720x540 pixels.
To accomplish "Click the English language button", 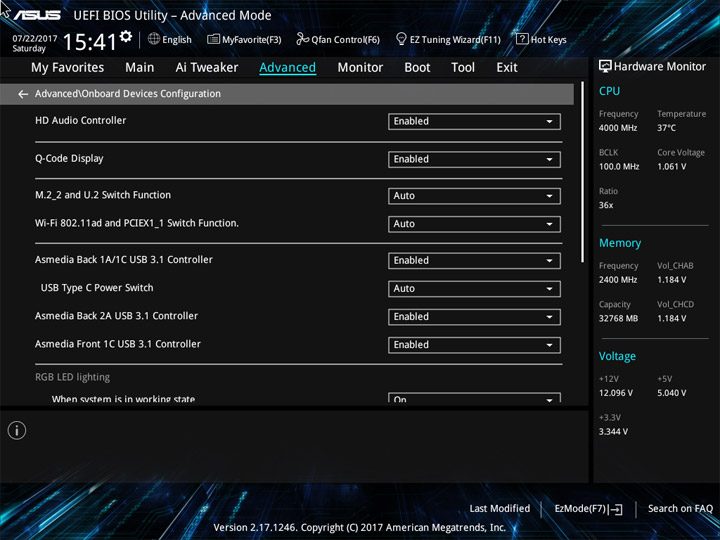I will (x=170, y=39).
